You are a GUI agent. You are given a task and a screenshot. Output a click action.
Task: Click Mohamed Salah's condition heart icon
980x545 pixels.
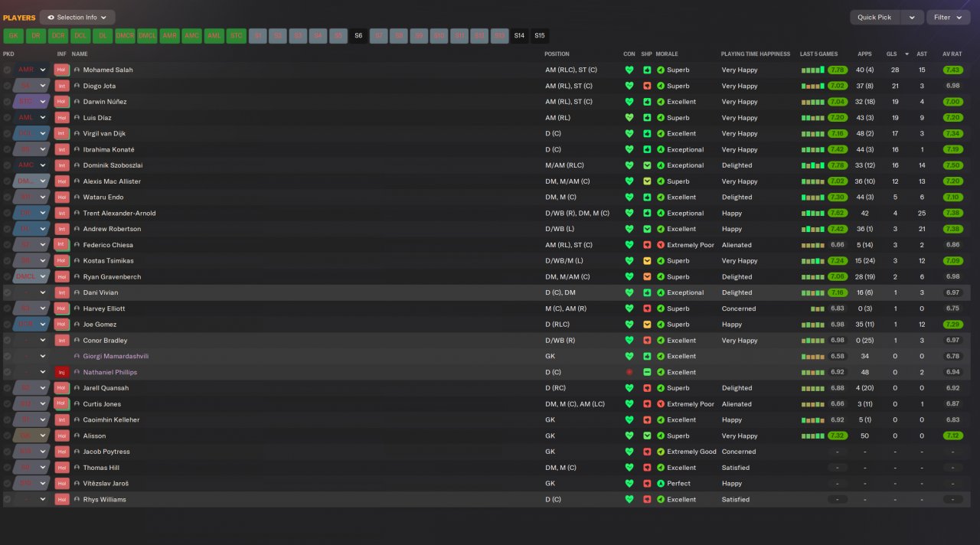(629, 70)
